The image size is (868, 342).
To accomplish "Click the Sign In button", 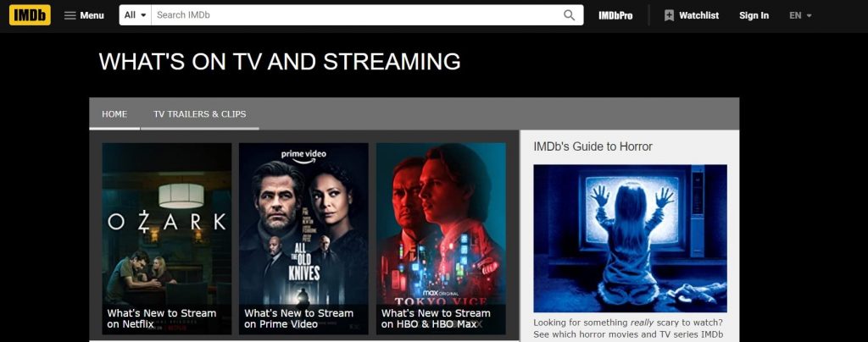I will coord(754,15).
